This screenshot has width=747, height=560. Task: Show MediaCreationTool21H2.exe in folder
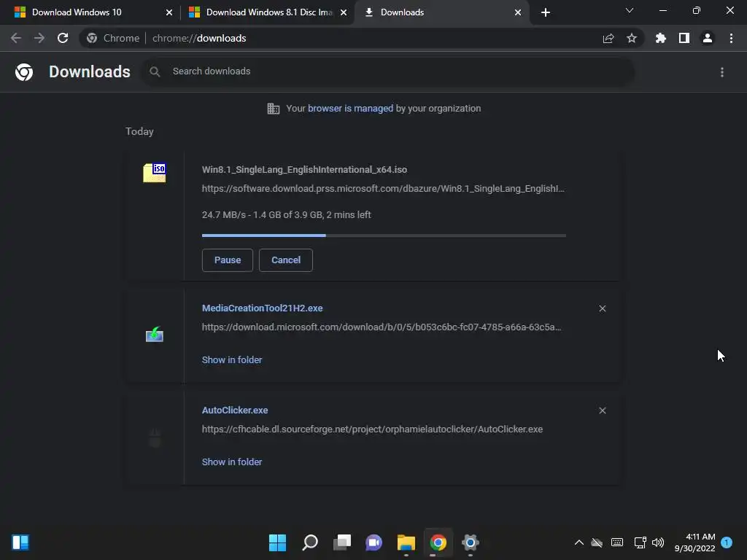(x=232, y=360)
